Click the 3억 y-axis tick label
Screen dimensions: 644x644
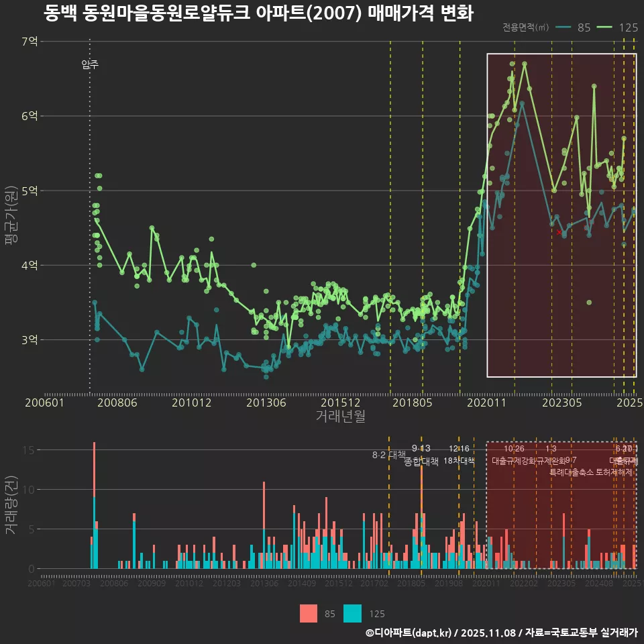tap(30, 340)
